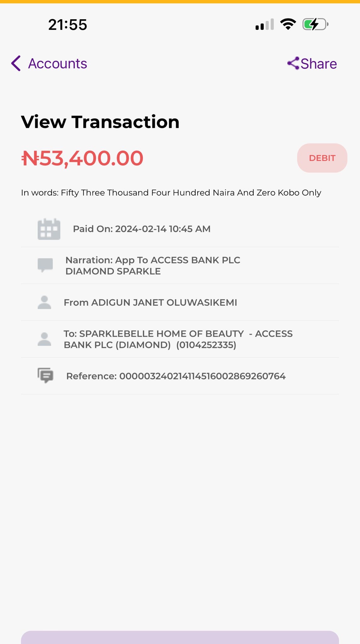Image resolution: width=360 pixels, height=644 pixels.
Task: Tap the reference message icon
Action: [x=46, y=375]
